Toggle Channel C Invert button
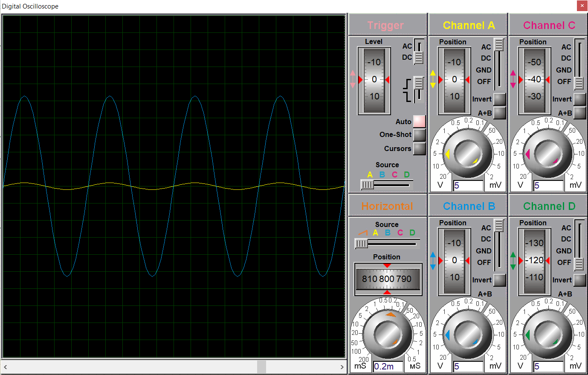The height and width of the screenshot is (375, 588). coord(579,99)
